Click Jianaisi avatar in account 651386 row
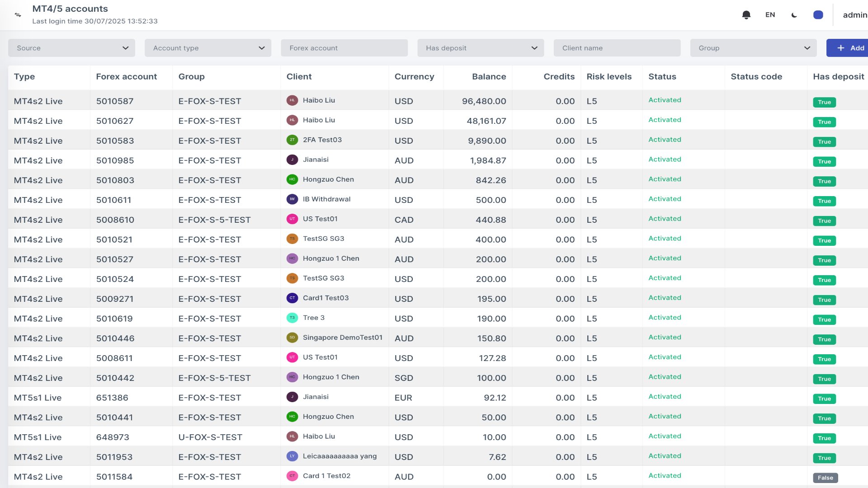 292,397
